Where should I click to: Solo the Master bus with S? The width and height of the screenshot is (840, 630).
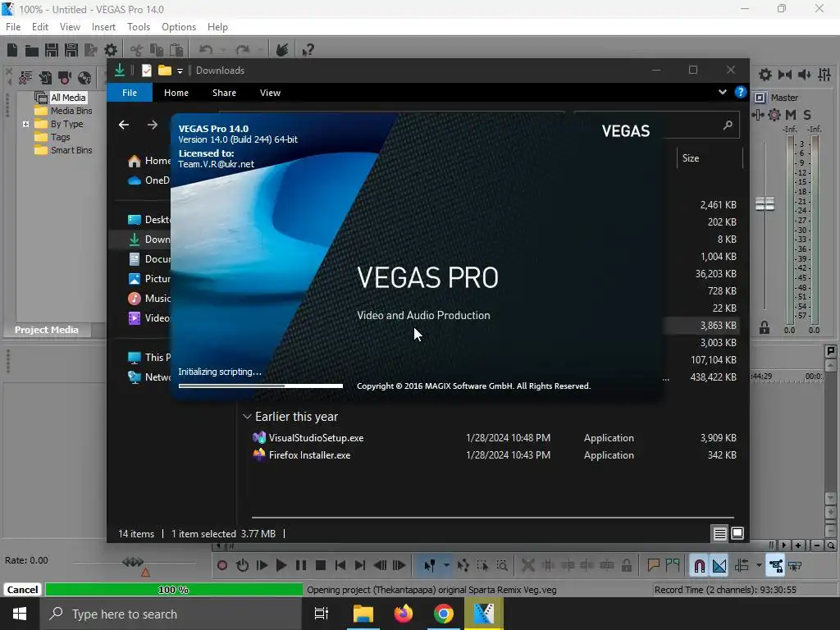(x=807, y=115)
